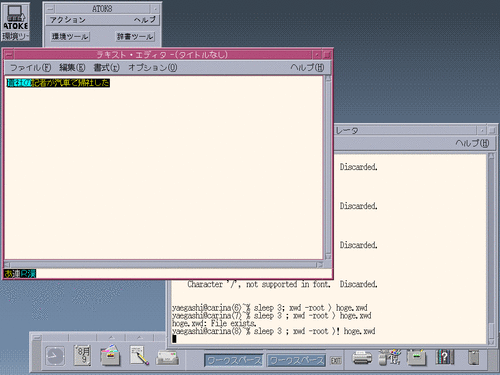Launch the text note pencil icon in front panel
The width and height of the screenshot is (500, 375).
139,356
